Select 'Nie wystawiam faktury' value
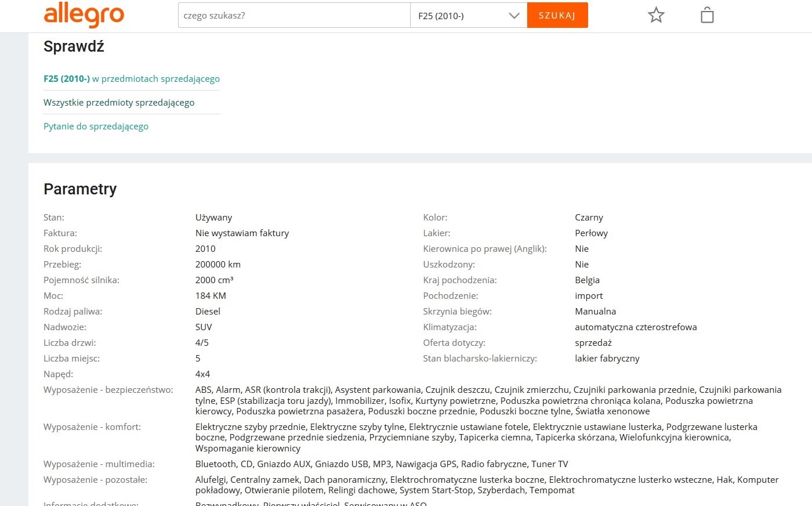The height and width of the screenshot is (506, 812). [x=242, y=233]
